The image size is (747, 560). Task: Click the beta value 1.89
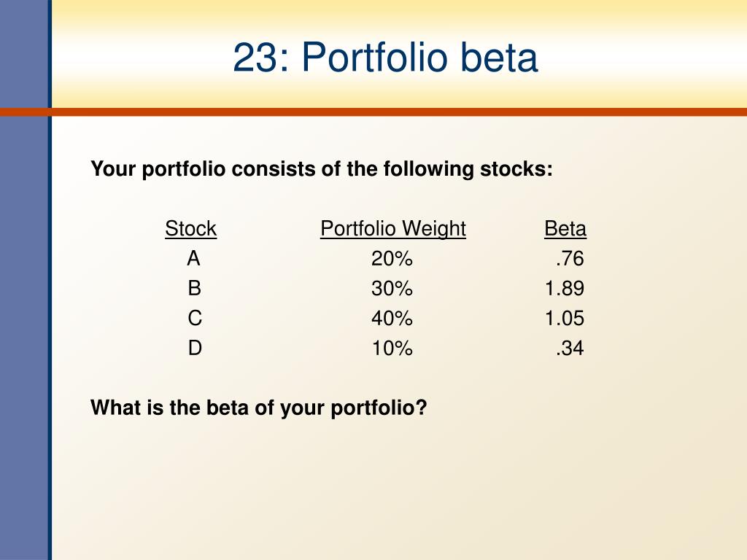click(x=565, y=289)
